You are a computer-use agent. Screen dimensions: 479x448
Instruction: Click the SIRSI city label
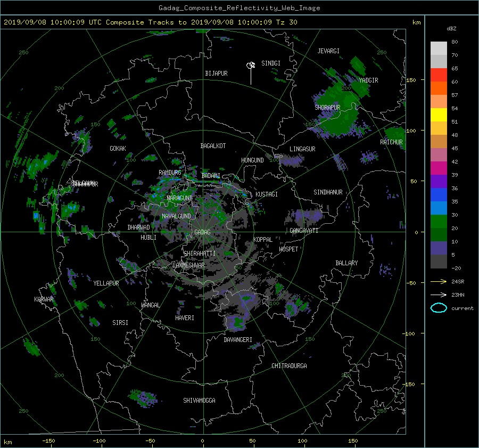pos(120,323)
